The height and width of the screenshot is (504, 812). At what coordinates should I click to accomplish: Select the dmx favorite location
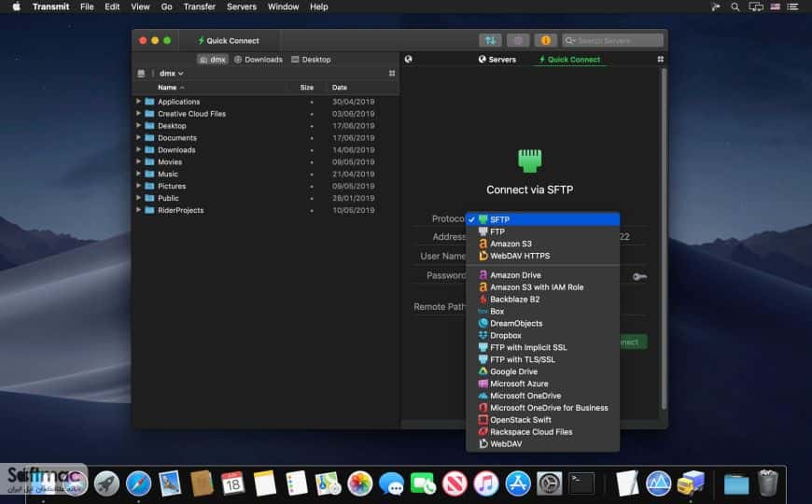tap(212, 60)
